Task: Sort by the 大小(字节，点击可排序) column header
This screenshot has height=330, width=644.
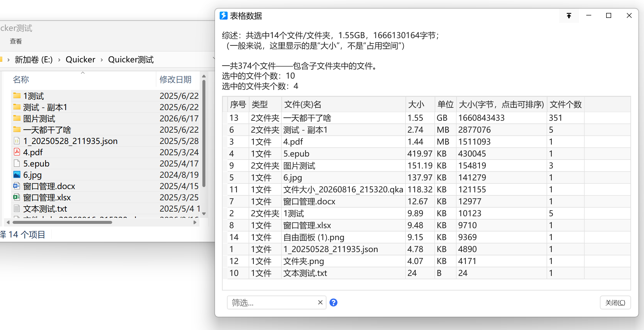Action: pos(501,104)
